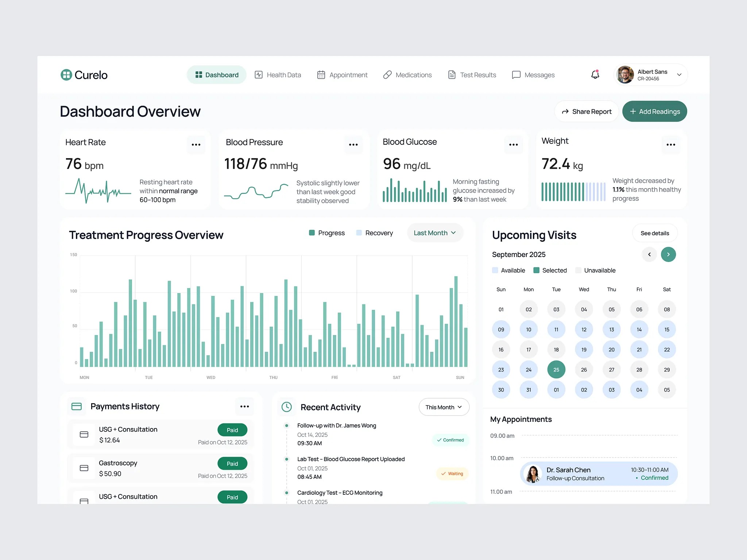Open Weight card options menu
Screen dimensions: 747x560
click(x=671, y=145)
